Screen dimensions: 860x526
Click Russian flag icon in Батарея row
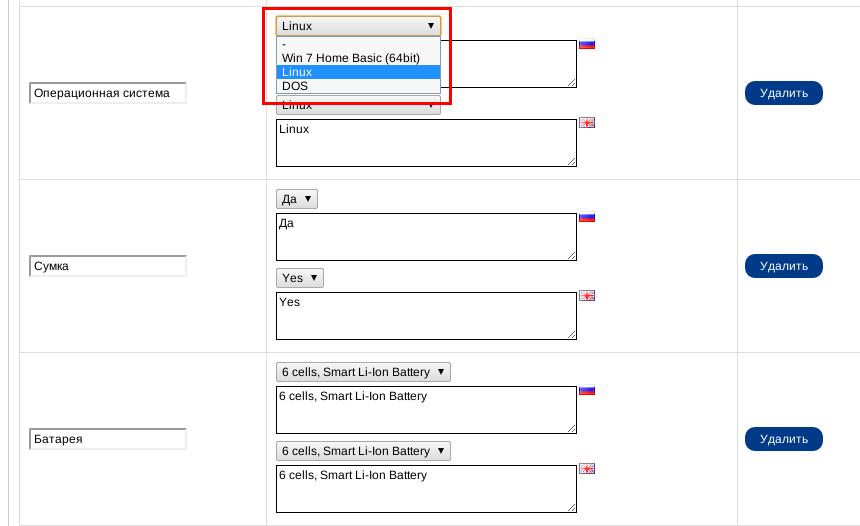click(x=587, y=391)
